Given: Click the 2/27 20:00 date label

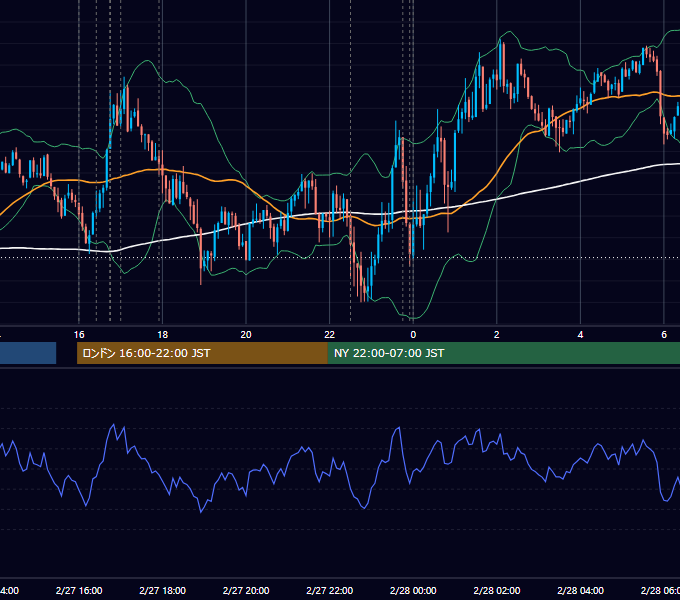Looking at the screenshot, I should tap(246, 590).
